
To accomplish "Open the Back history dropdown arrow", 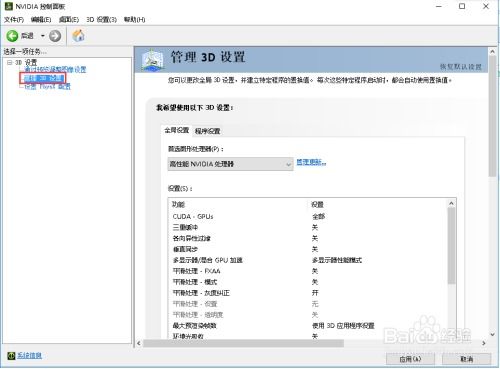I will click(42, 35).
